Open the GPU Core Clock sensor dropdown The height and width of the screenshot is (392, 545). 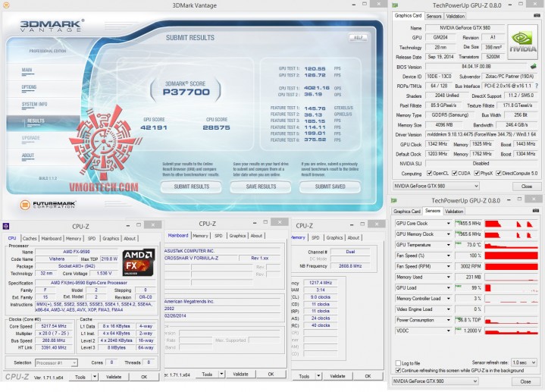pos(449,224)
